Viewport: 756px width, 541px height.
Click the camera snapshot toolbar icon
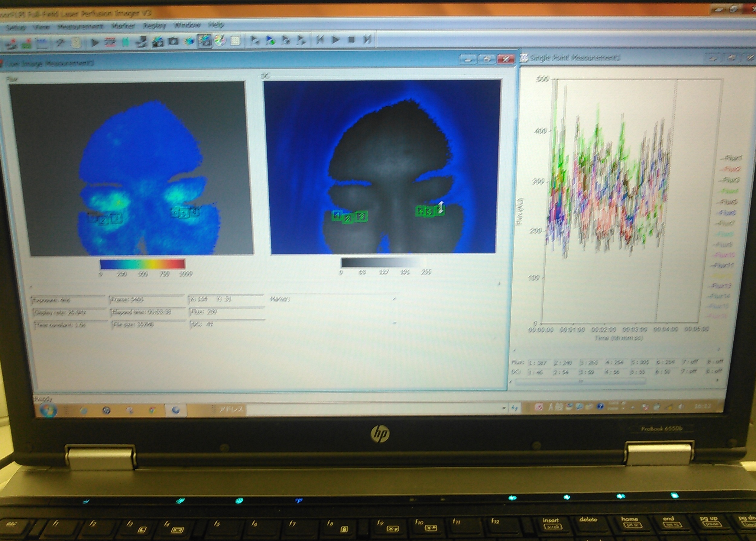pyautogui.click(x=173, y=41)
